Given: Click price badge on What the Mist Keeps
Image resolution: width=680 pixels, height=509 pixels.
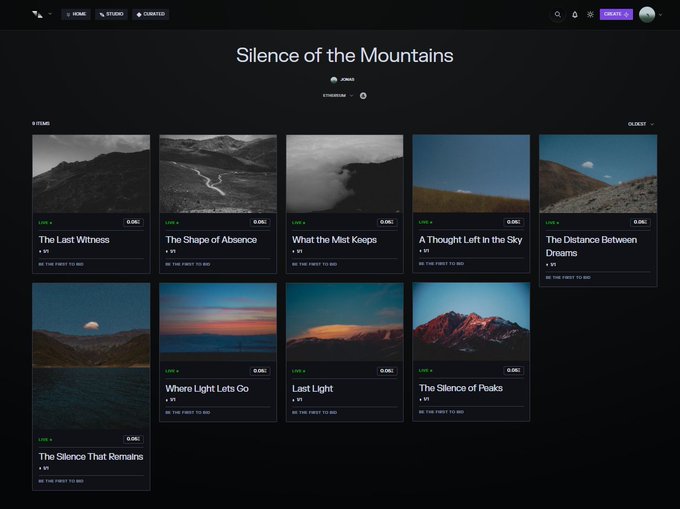Looking at the screenshot, I should 386,222.
